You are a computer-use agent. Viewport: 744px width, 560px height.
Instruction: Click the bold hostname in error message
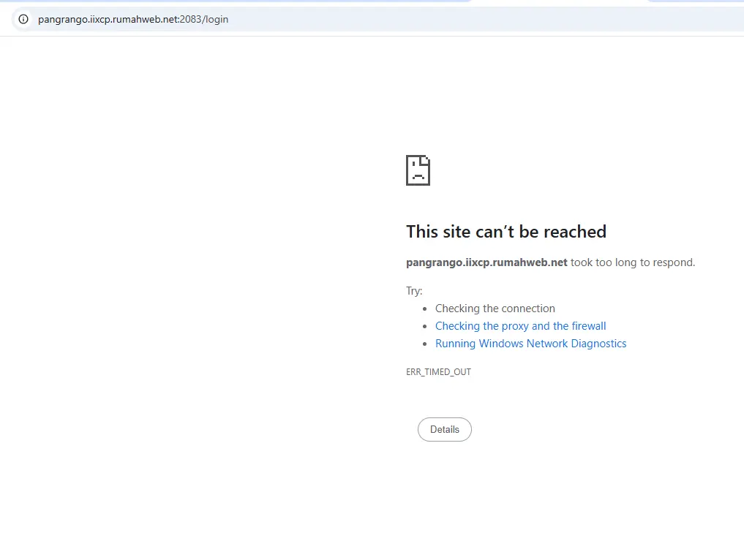click(x=486, y=262)
